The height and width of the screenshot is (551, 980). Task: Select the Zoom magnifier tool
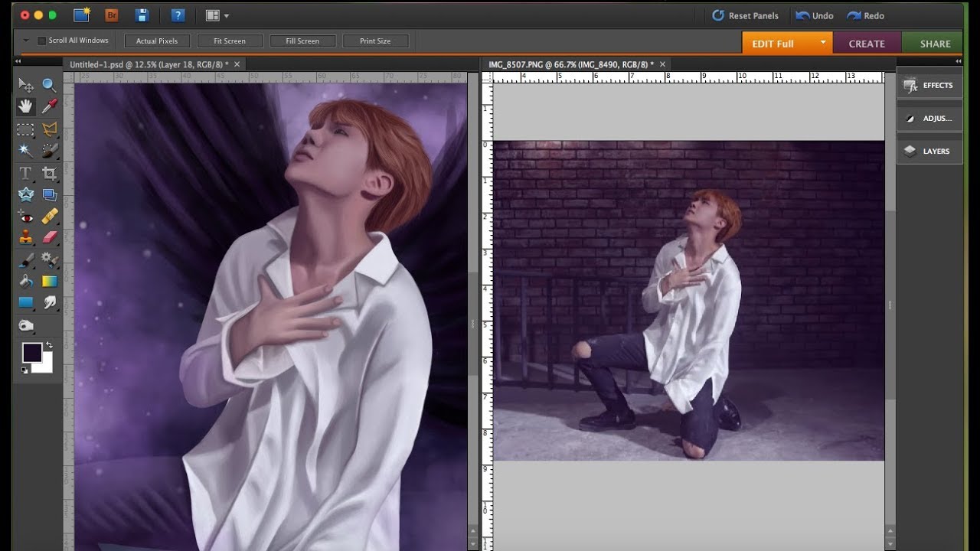coord(49,85)
